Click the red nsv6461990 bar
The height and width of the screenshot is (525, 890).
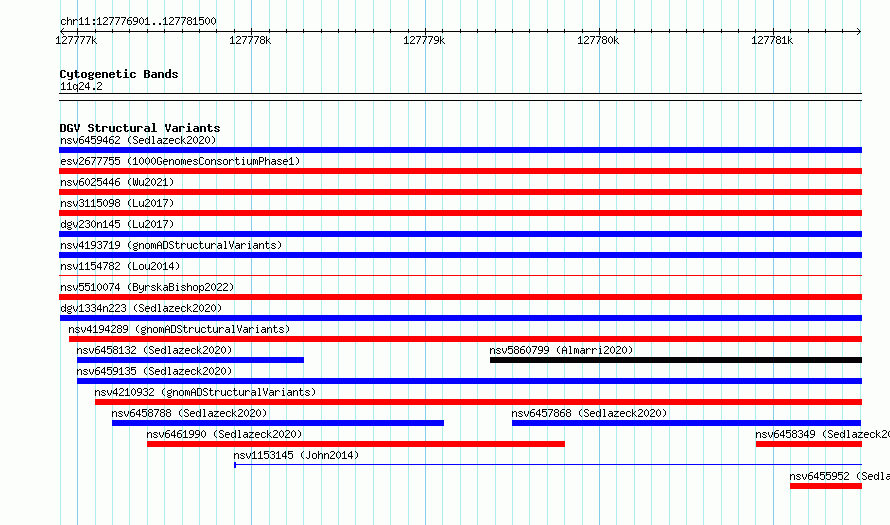tap(356, 444)
